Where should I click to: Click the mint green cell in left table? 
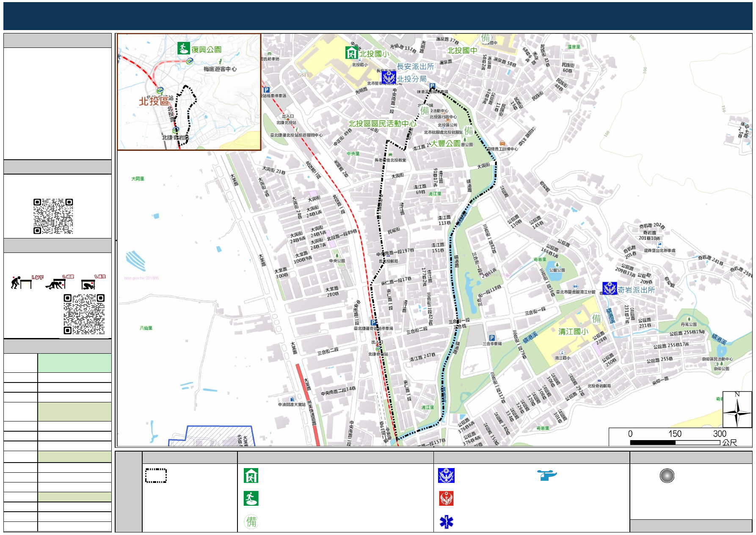click(74, 363)
